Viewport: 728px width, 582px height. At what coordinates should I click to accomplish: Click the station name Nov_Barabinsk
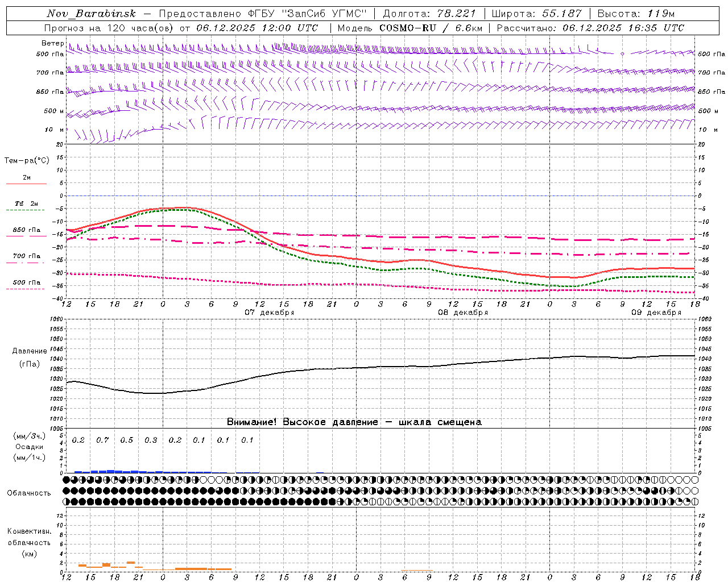91,14
